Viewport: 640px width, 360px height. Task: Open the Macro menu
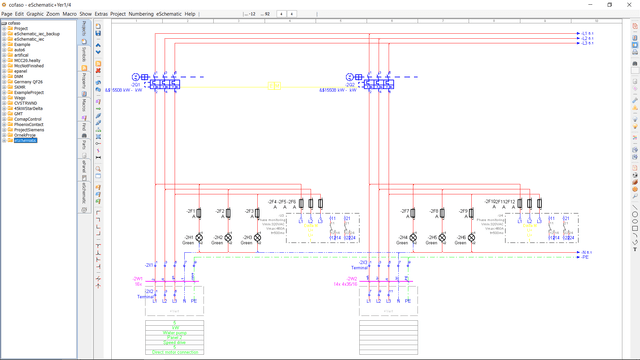coord(69,14)
